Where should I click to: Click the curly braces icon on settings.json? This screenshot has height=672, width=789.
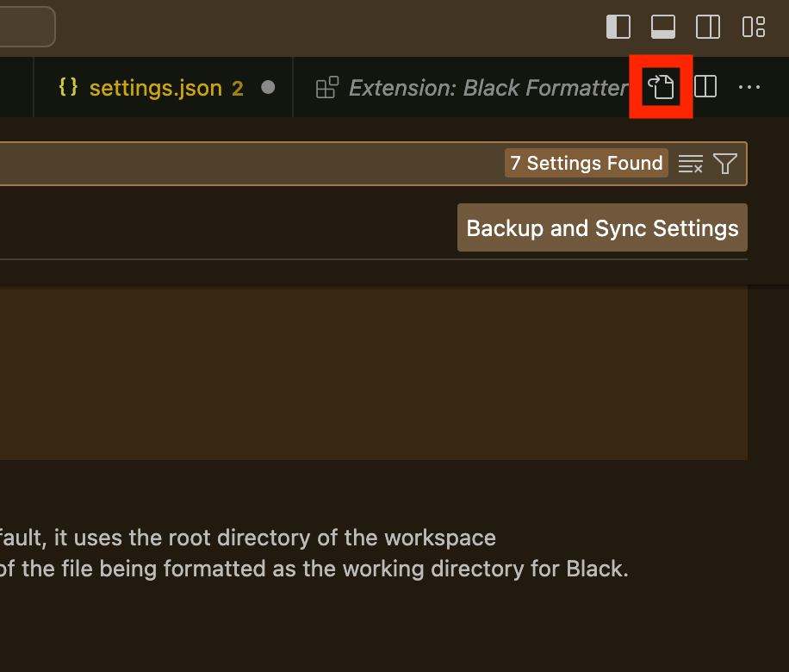click(68, 86)
